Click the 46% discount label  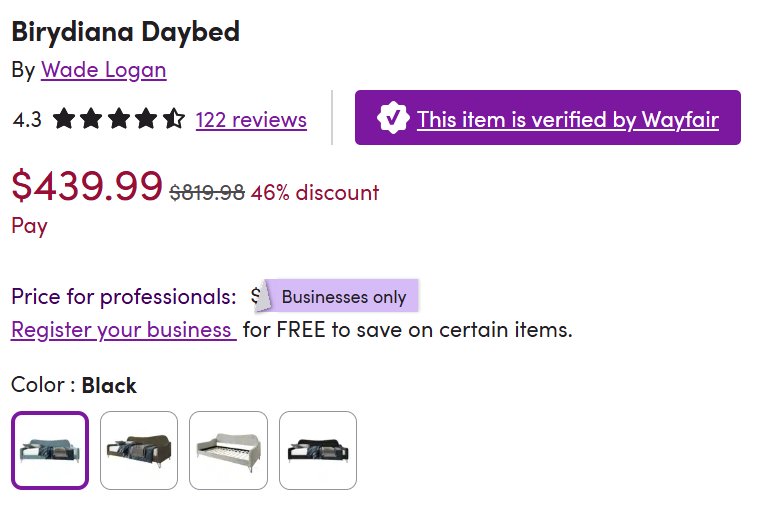click(315, 192)
